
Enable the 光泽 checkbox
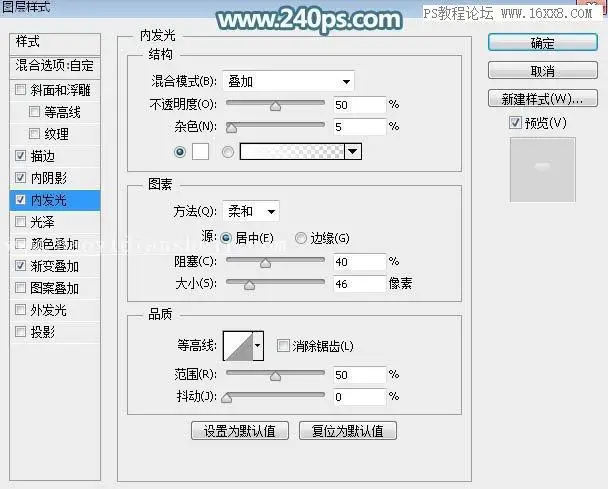point(21,222)
